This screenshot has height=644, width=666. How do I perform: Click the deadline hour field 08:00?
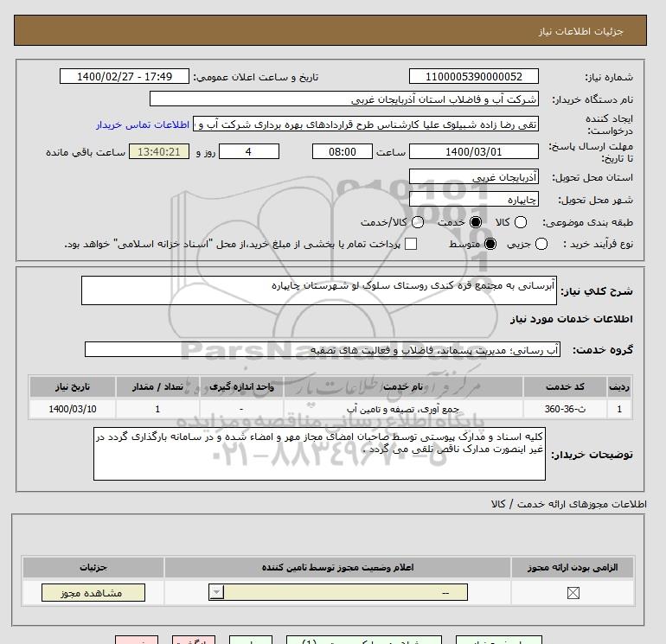[343, 151]
